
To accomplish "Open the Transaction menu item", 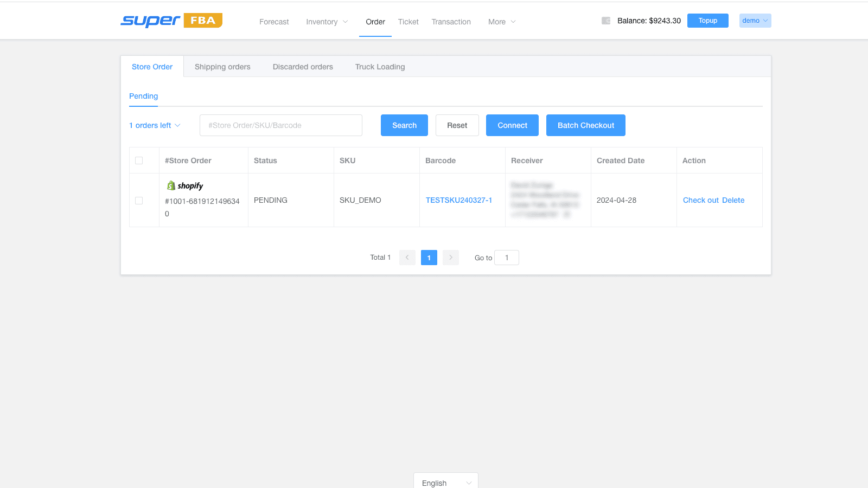I will tap(451, 22).
